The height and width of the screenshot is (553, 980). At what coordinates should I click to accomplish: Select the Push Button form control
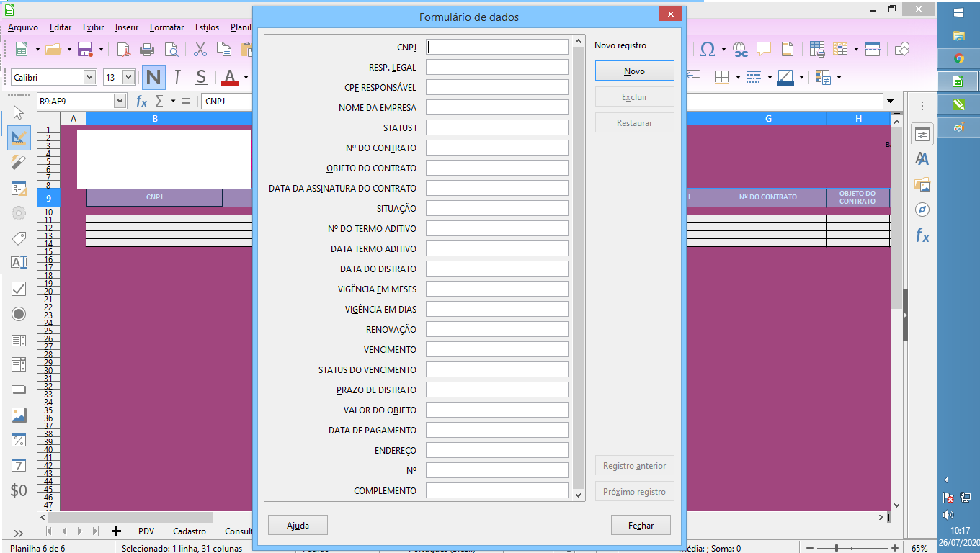tap(19, 390)
